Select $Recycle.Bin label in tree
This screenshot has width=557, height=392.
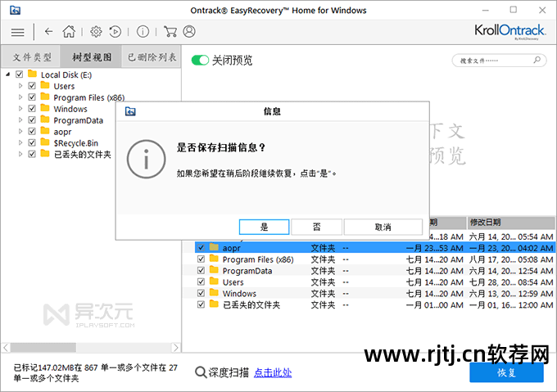coord(75,143)
